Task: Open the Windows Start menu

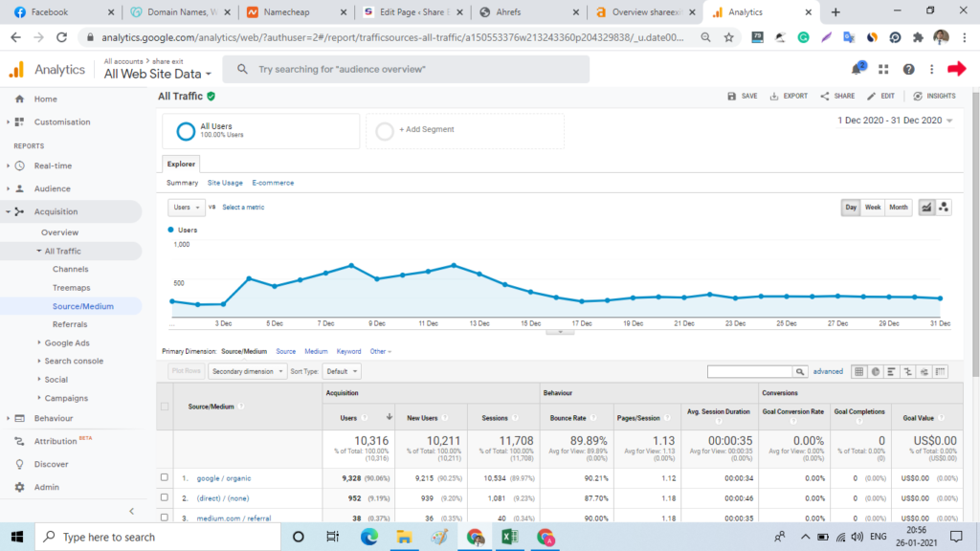Action: click(17, 537)
